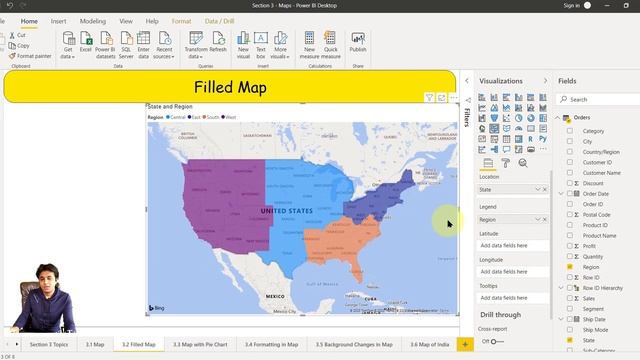Toggle the Cross-report switch
This screenshot has width=640, height=360.
[x=496, y=341]
